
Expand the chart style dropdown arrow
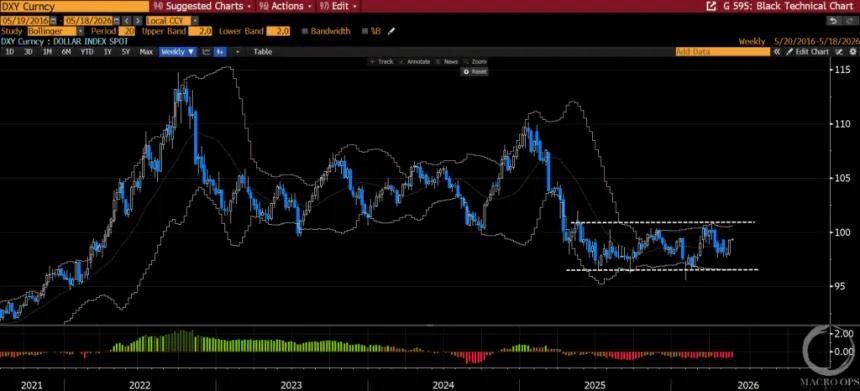click(237, 52)
